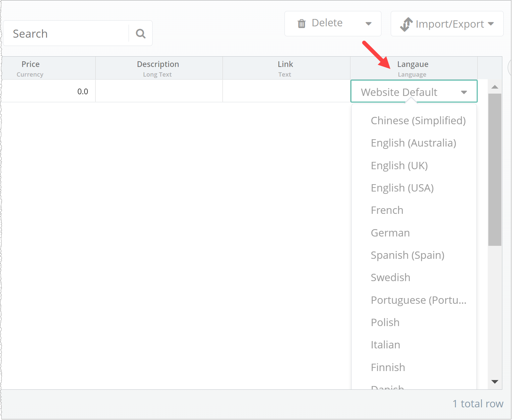This screenshot has width=512, height=420.
Task: Select German language option
Action: coord(390,233)
